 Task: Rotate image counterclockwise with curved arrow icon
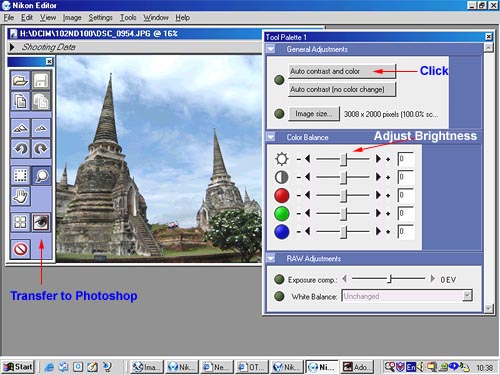click(20, 148)
